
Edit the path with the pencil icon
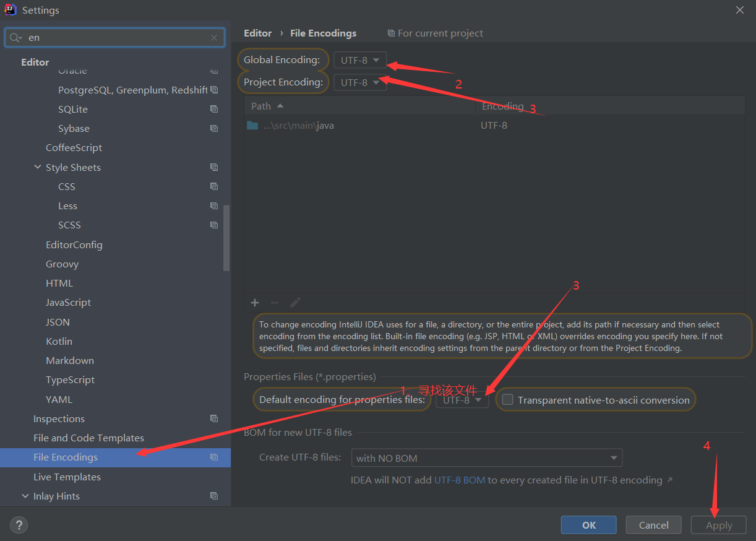point(295,303)
